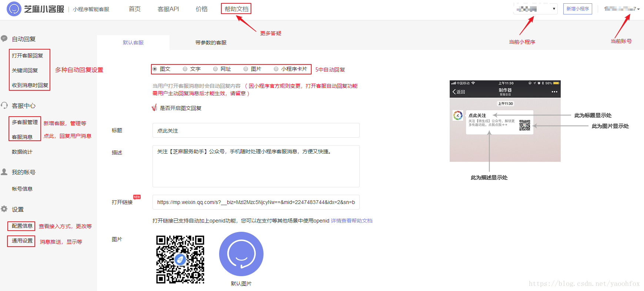Open 多客服管理 in the sidebar
This screenshot has height=291, width=644.
click(25, 122)
